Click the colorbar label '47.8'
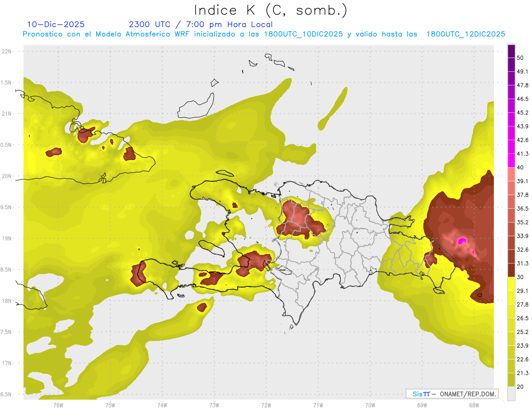 (x=523, y=85)
